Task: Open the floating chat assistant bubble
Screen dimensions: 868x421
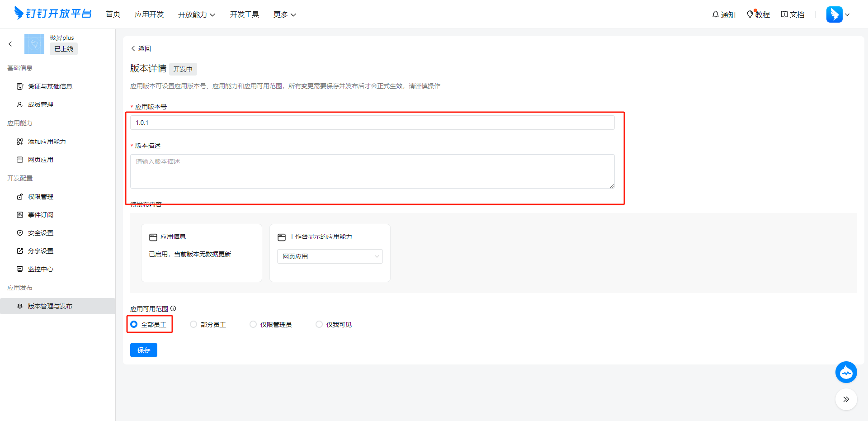Action: pos(846,372)
